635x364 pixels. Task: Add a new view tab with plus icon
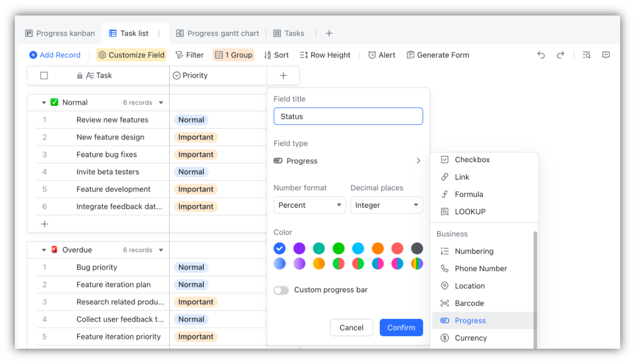(329, 33)
